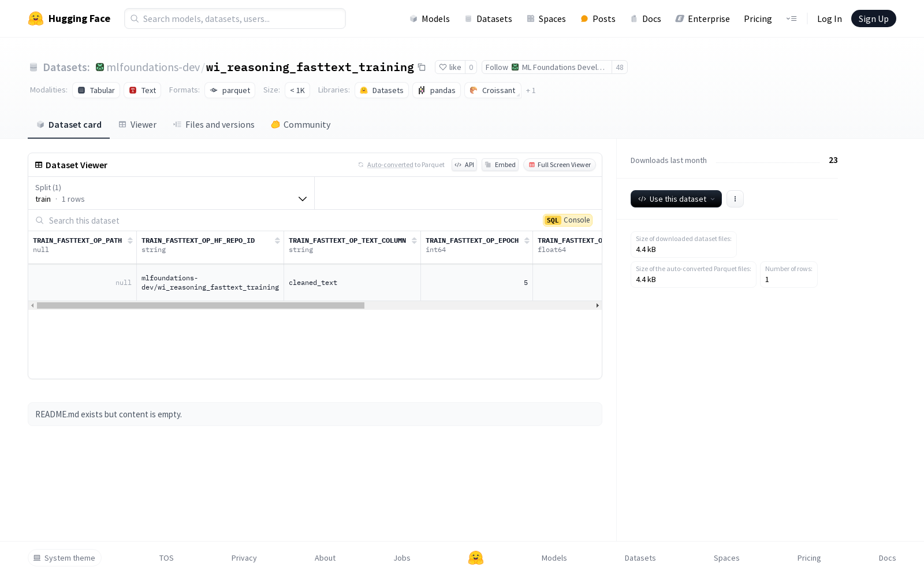Select the Croissant library tag
924x578 pixels.
[x=493, y=90]
